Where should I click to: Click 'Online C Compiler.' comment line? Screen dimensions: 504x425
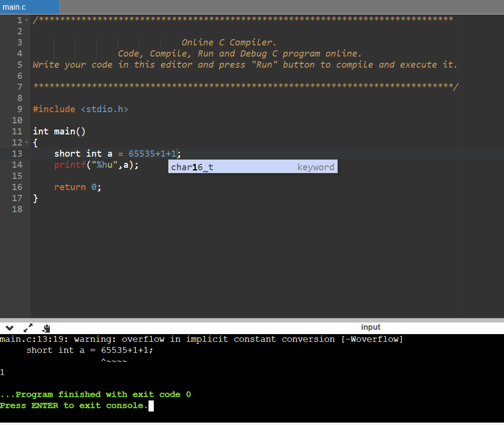click(x=229, y=43)
